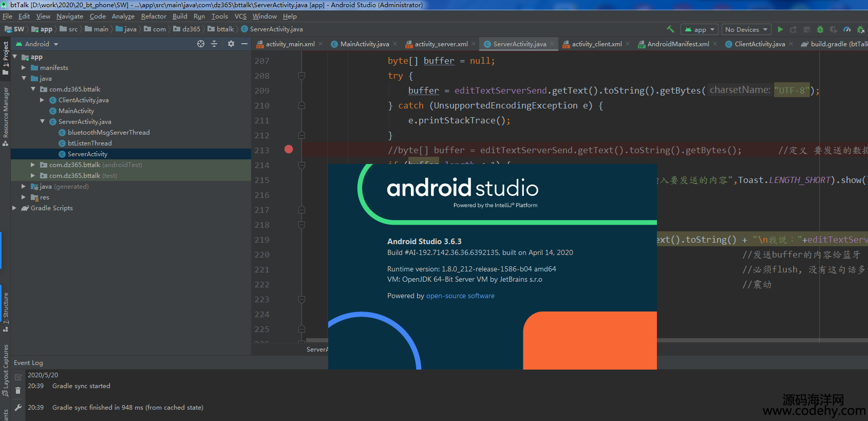This screenshot has width=868, height=421.
Task: Collapse all nodes in Project panel
Action: [214, 44]
